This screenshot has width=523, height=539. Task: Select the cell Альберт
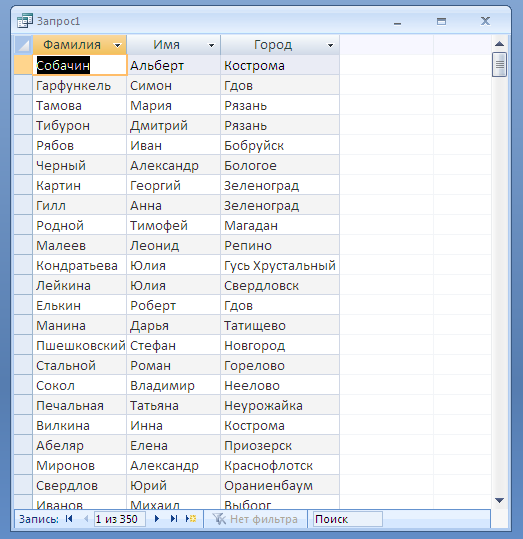tap(174, 65)
